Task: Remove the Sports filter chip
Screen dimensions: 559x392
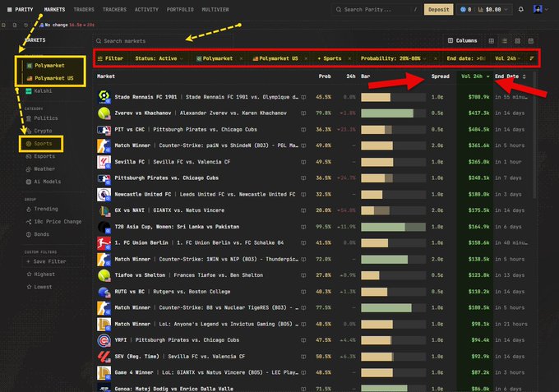Action: pyautogui.click(x=349, y=58)
